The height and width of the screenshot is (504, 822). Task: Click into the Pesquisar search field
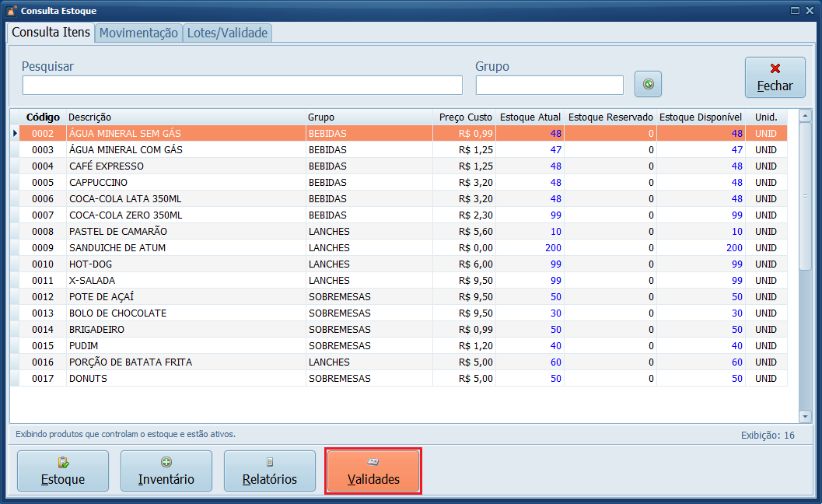pyautogui.click(x=242, y=85)
